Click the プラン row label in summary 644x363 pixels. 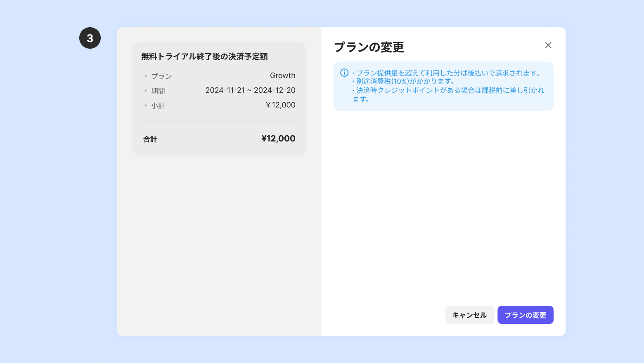click(x=161, y=76)
